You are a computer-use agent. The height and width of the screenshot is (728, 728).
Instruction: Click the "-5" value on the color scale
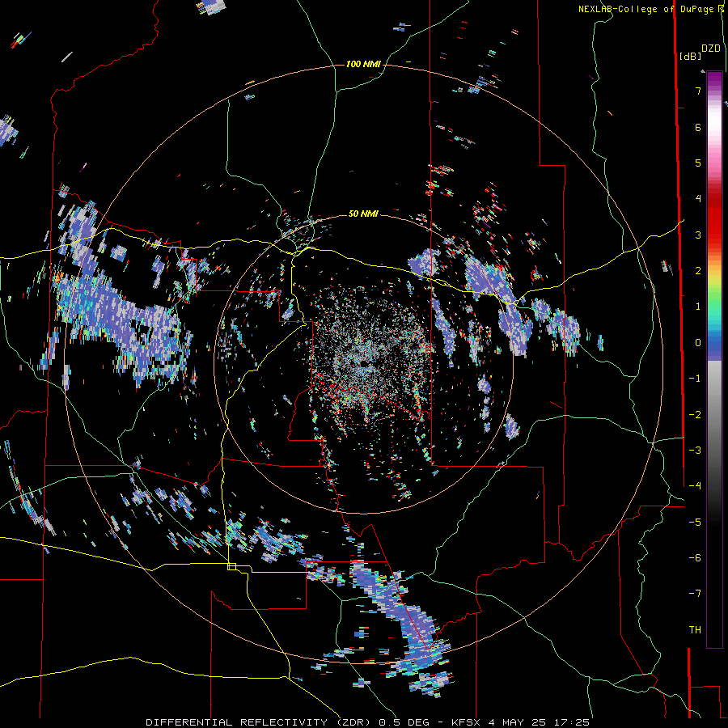click(695, 522)
